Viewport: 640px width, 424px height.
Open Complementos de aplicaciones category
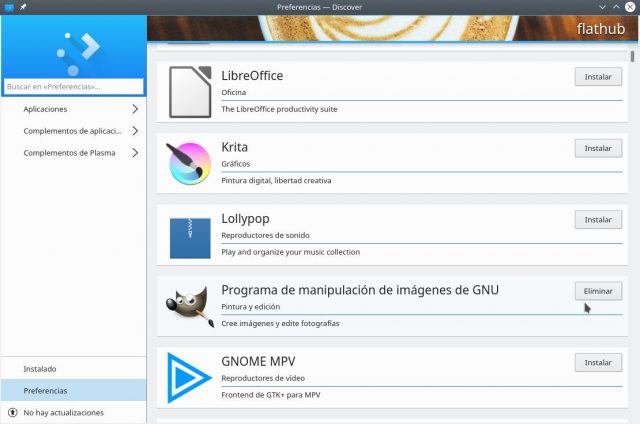coord(73,131)
